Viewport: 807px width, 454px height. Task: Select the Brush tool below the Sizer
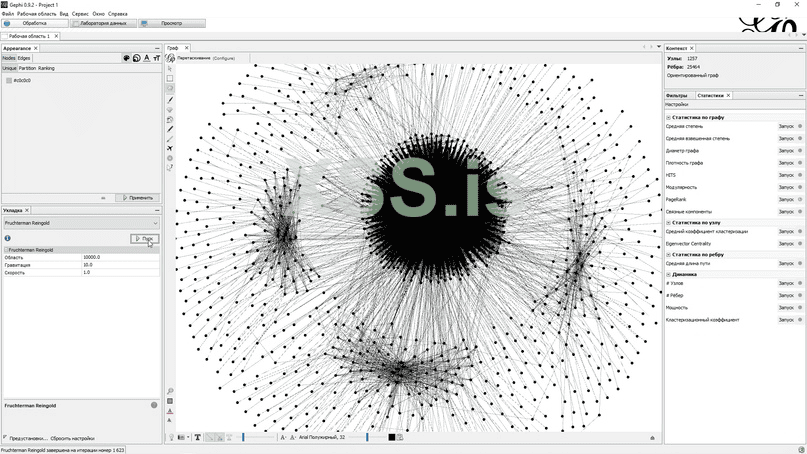[x=170, y=119]
